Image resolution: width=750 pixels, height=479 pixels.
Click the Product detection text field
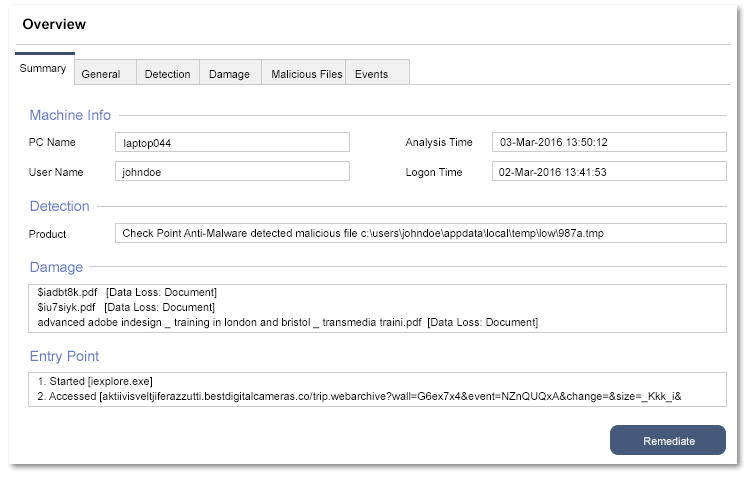(420, 233)
